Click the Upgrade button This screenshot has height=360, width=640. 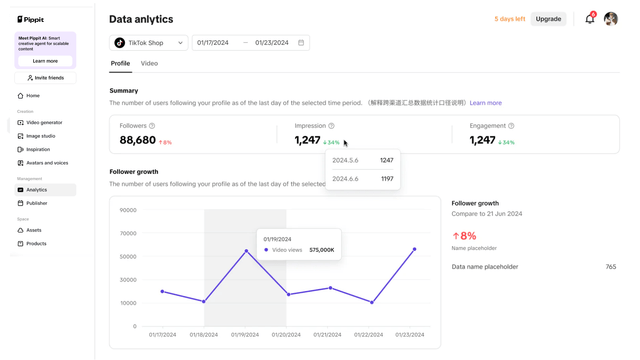548,19
